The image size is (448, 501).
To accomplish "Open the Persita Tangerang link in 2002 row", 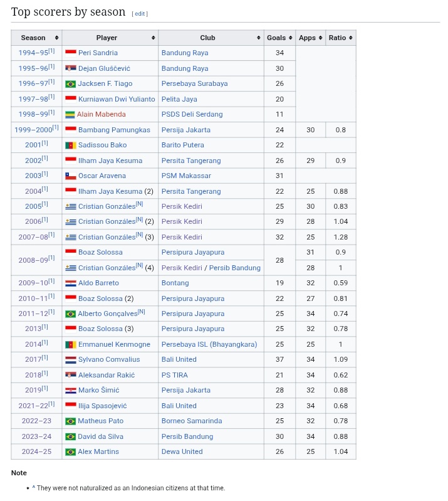I will point(191,161).
